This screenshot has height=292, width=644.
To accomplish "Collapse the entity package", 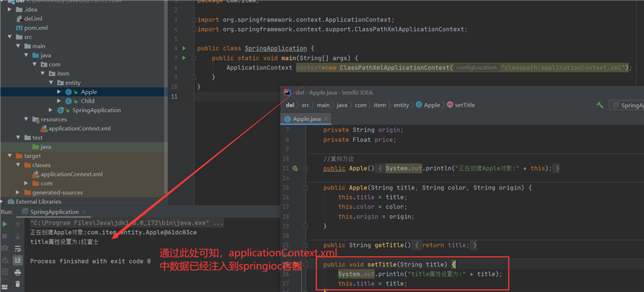I will tap(51, 83).
